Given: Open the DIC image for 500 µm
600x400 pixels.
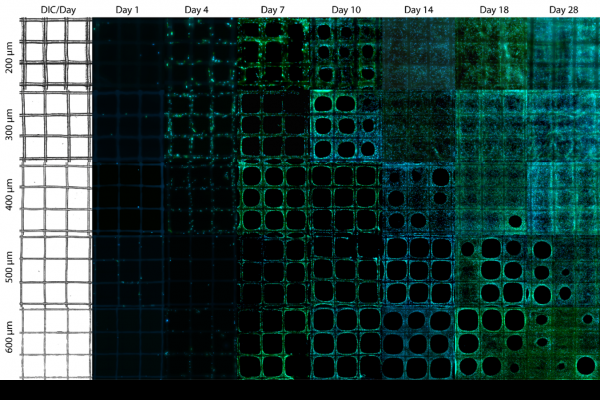Looking at the screenshot, I should coord(55,270).
